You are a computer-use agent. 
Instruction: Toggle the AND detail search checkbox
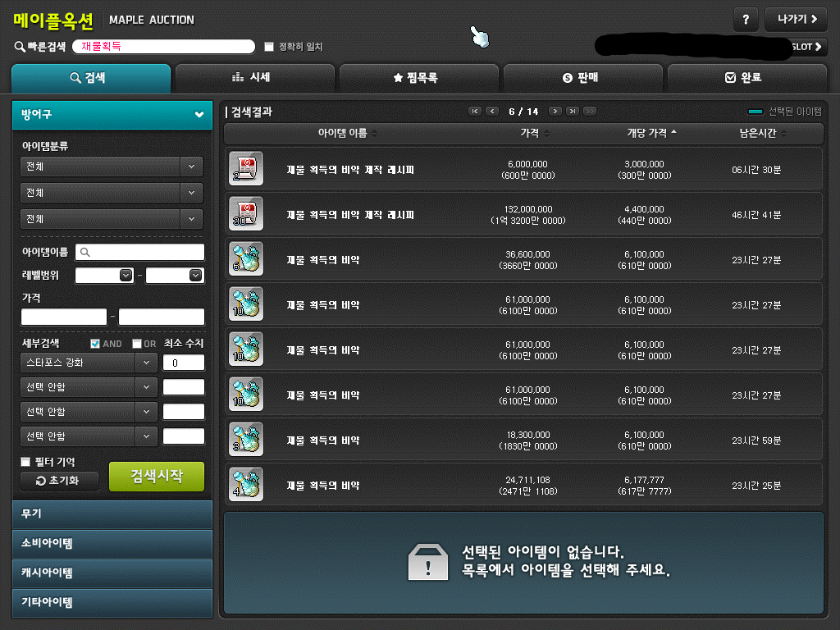tap(95, 344)
